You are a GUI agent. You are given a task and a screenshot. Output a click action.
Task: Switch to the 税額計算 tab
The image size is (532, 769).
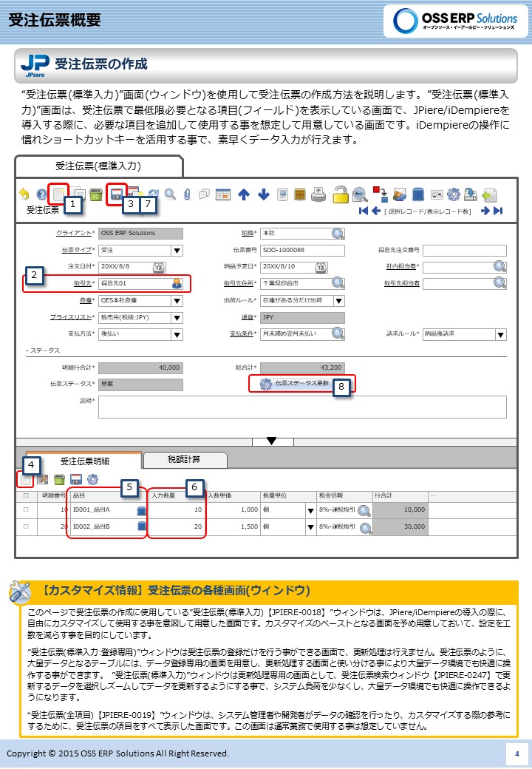pos(184,459)
